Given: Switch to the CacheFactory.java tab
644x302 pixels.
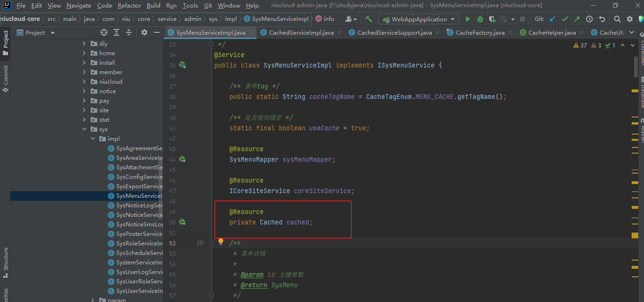Looking at the screenshot, I should (x=480, y=32).
